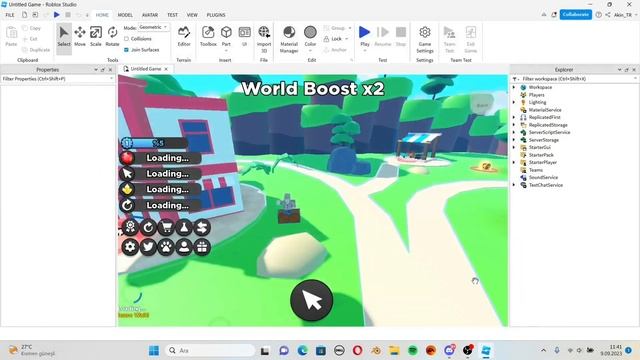
Task: Click the Color swatch in Edit group
Action: pyautogui.click(x=310, y=32)
